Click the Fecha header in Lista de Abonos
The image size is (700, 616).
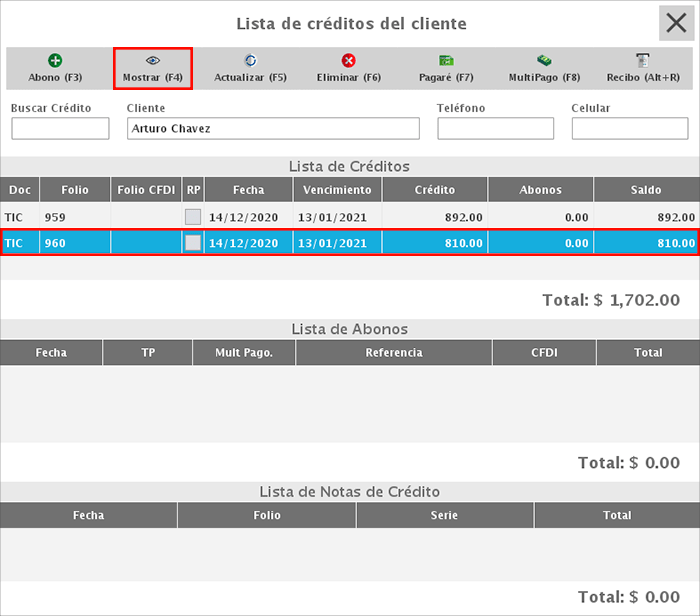[x=51, y=353]
